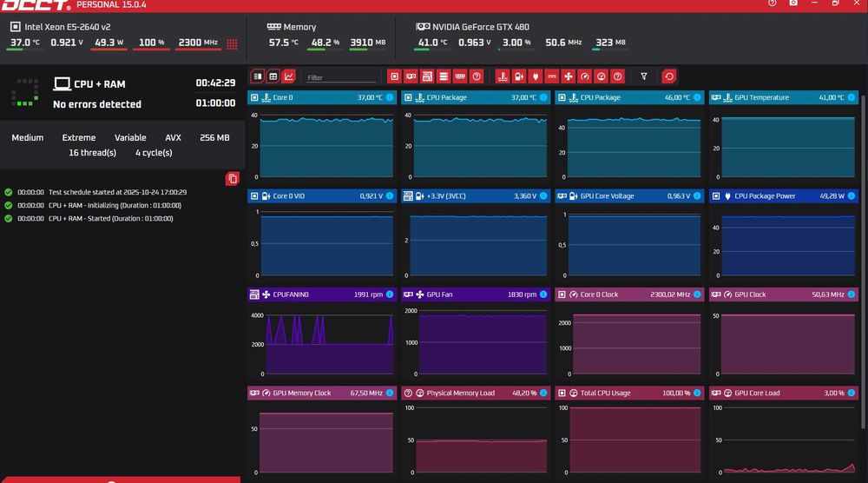Open info for the Core 0 Clock graph
The height and width of the screenshot is (483, 868).
pyautogui.click(x=697, y=294)
